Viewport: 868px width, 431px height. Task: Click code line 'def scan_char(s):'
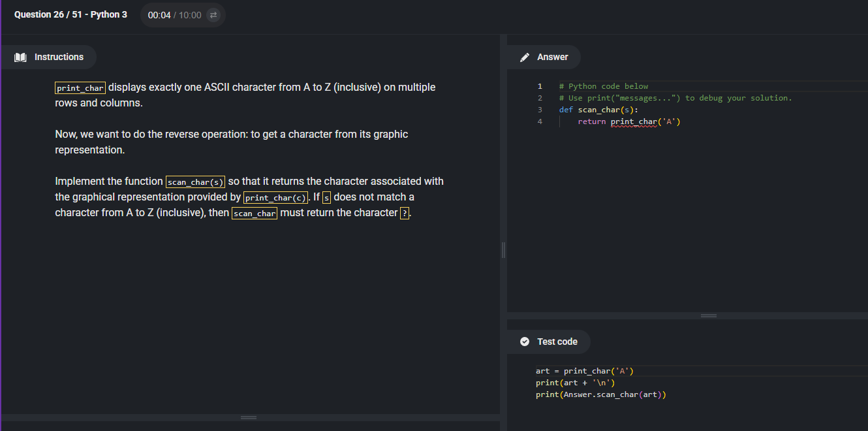tap(598, 110)
